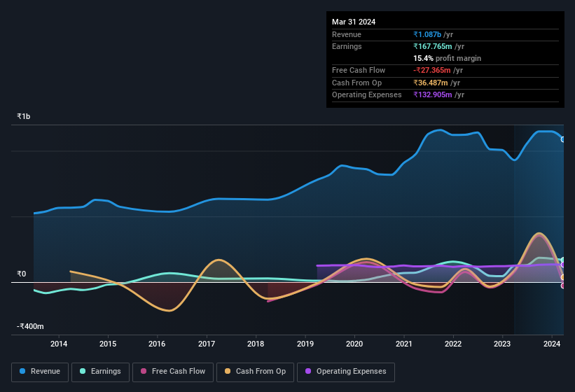Toggle the Earnings legend button
Viewport: 575px width, 392px height.
point(100,372)
